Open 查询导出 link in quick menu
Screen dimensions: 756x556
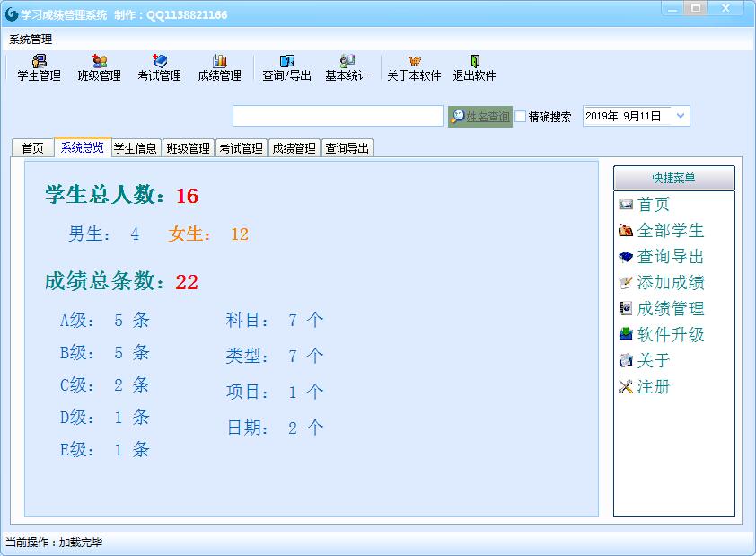[x=671, y=257]
